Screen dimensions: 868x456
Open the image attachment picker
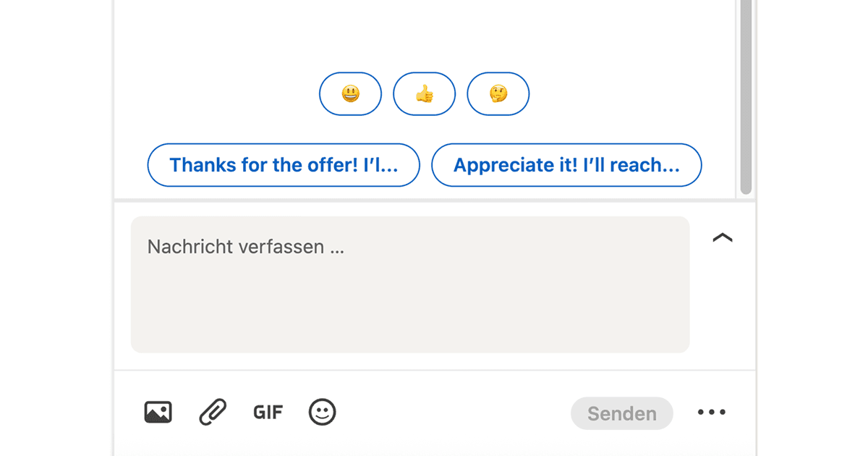click(158, 411)
